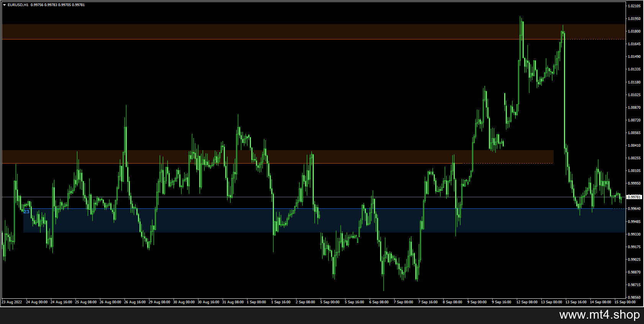644x324 pixels.
Task: Click the 1.01490 price scale label
Action: pyautogui.click(x=634, y=57)
